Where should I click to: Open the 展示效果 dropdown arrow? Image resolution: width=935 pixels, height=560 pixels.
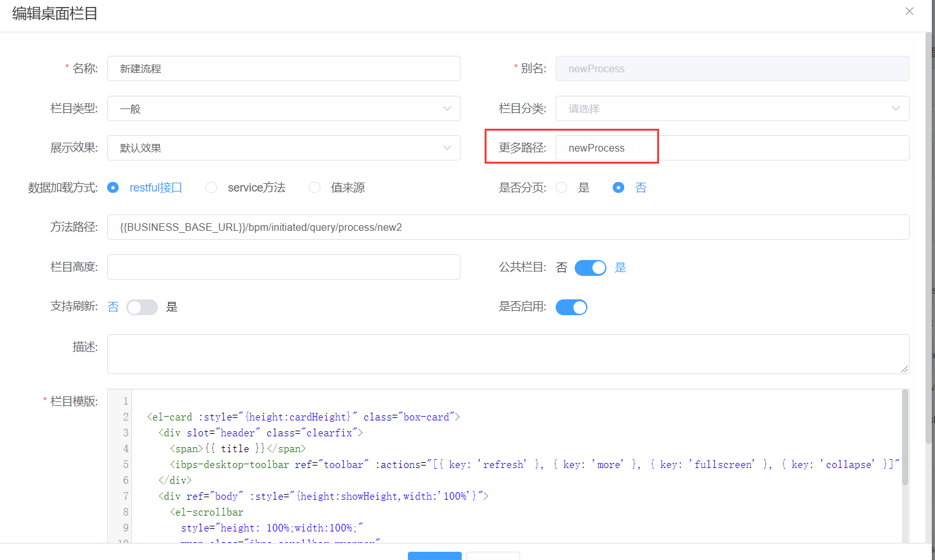447,148
